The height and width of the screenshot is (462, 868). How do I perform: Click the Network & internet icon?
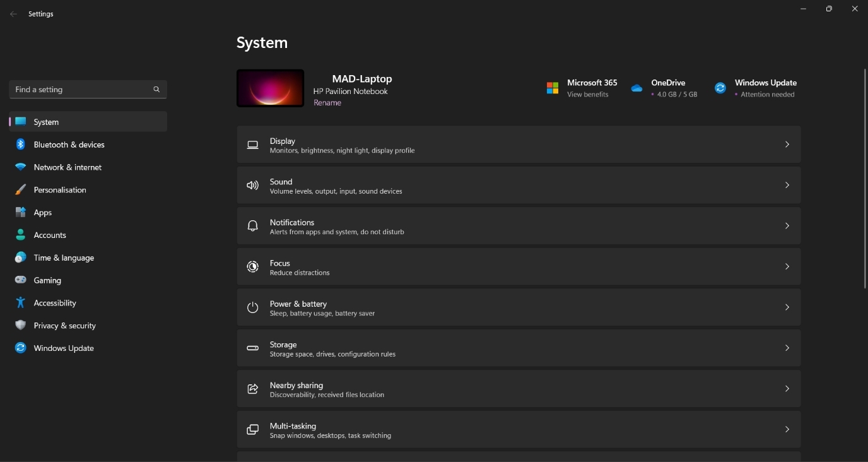point(20,167)
